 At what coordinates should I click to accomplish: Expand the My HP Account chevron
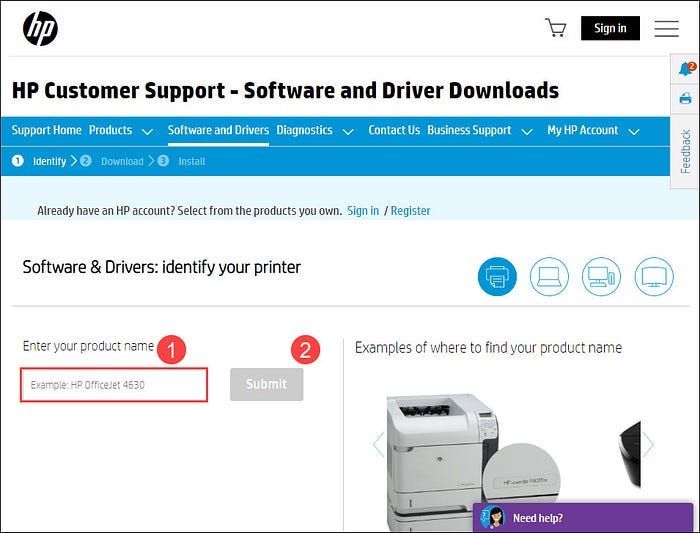point(633,132)
